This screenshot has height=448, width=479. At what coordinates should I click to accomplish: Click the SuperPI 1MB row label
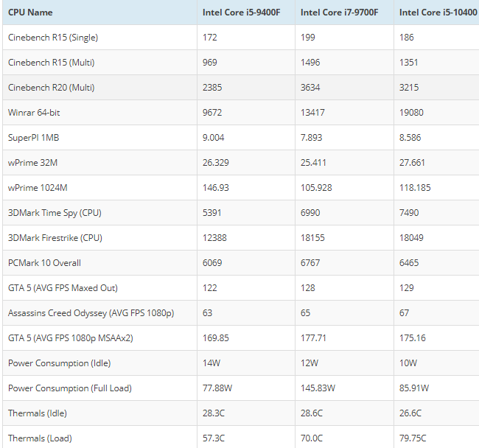point(34,138)
